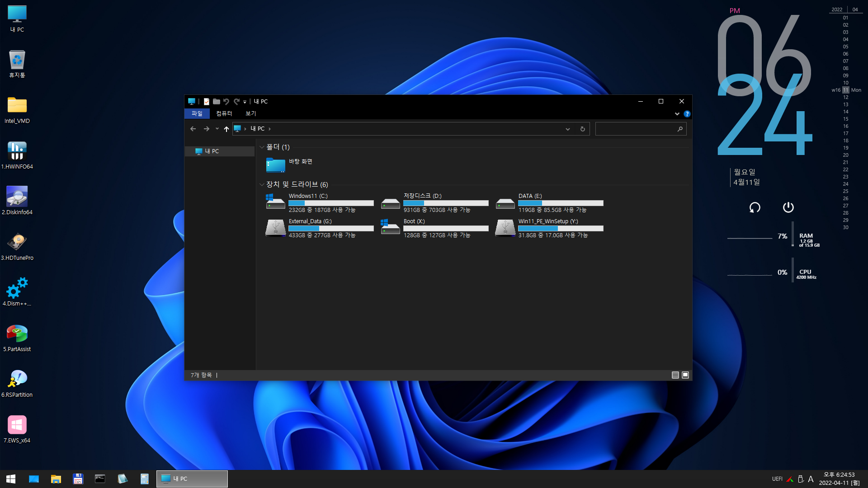
Task: Switch to details view in status bar
Action: (675, 375)
